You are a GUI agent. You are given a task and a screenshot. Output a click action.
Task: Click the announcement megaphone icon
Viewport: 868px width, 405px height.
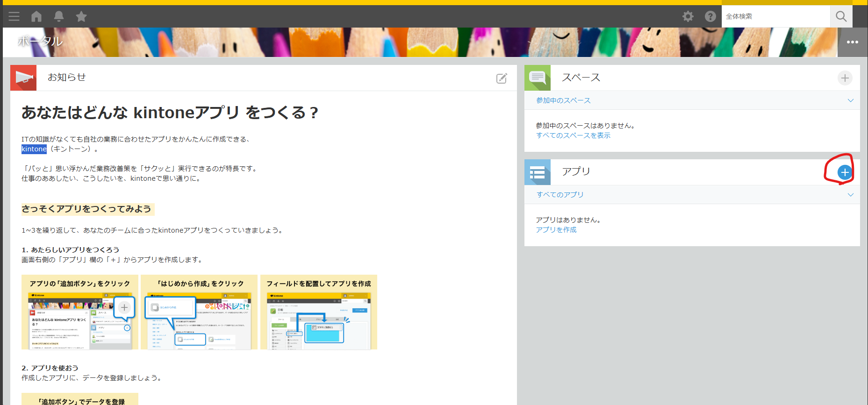point(23,78)
